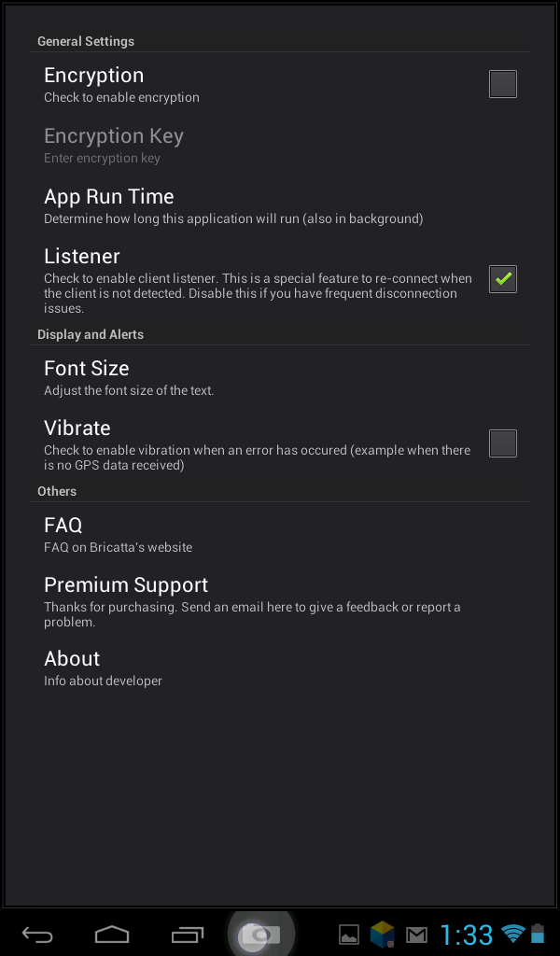This screenshot has height=956, width=560.
Task: Tap the Back navigation arrow
Action: [35, 934]
